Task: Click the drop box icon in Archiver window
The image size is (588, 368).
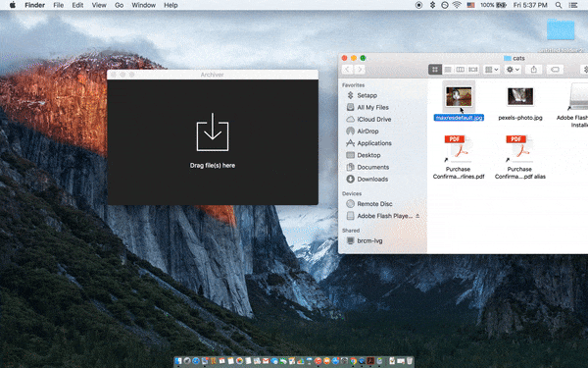Action: (x=213, y=131)
